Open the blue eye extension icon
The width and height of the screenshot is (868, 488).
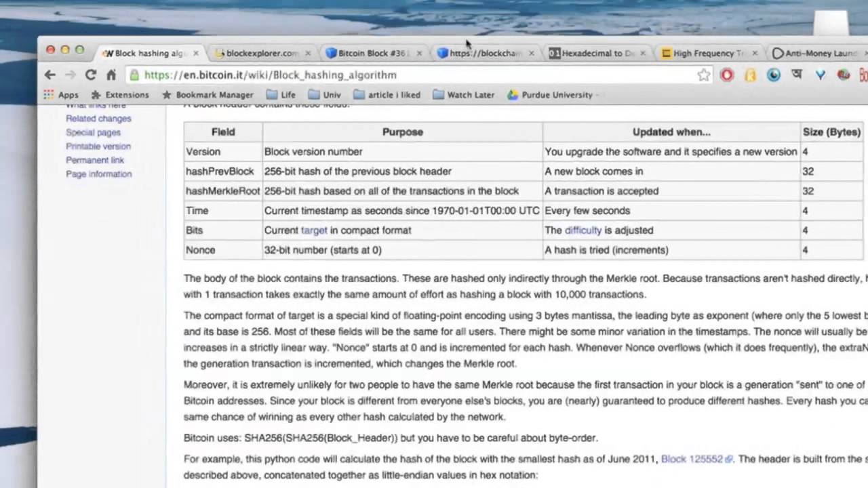774,75
